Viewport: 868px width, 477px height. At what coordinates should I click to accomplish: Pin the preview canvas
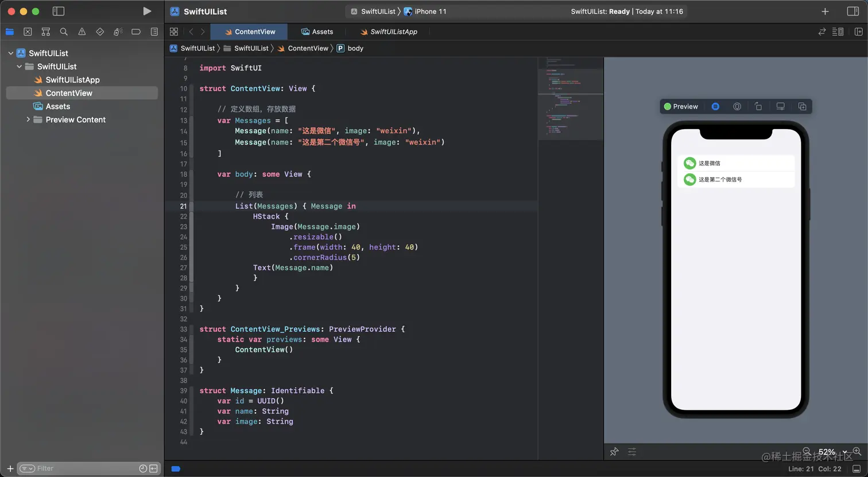[614, 452]
